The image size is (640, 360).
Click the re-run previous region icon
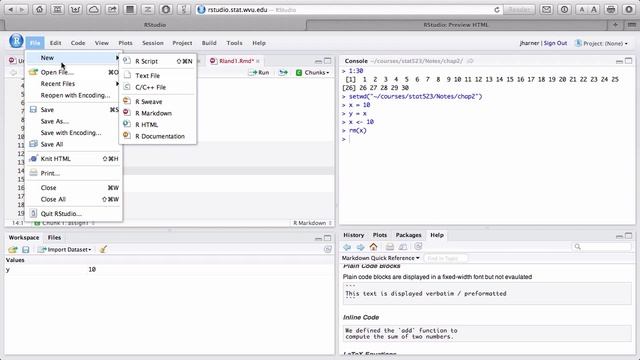(283, 72)
